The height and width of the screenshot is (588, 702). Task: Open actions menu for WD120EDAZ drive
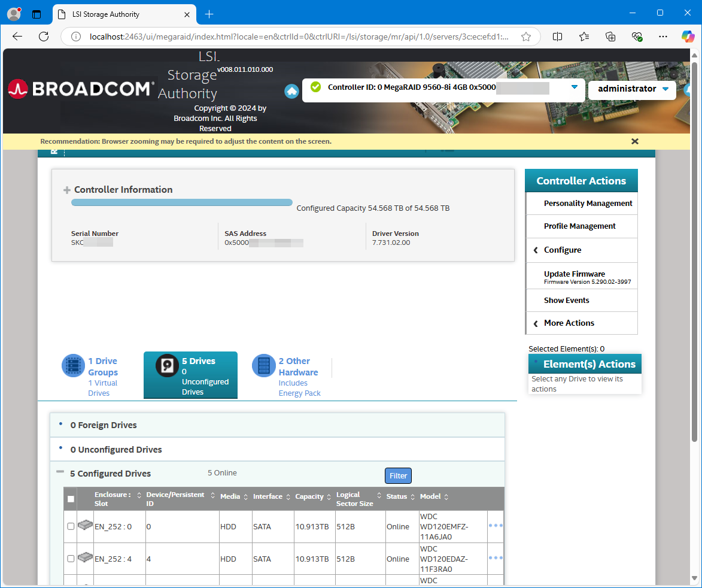coord(496,558)
